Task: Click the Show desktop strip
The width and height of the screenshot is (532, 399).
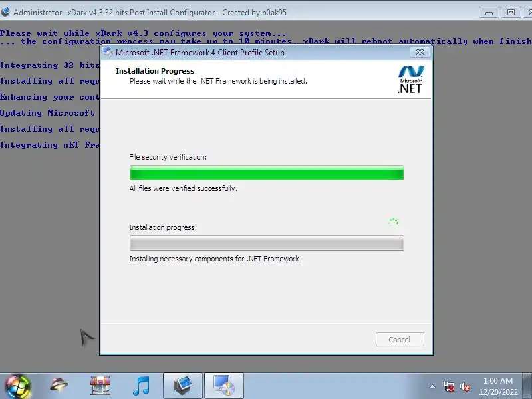Action: pos(527,386)
